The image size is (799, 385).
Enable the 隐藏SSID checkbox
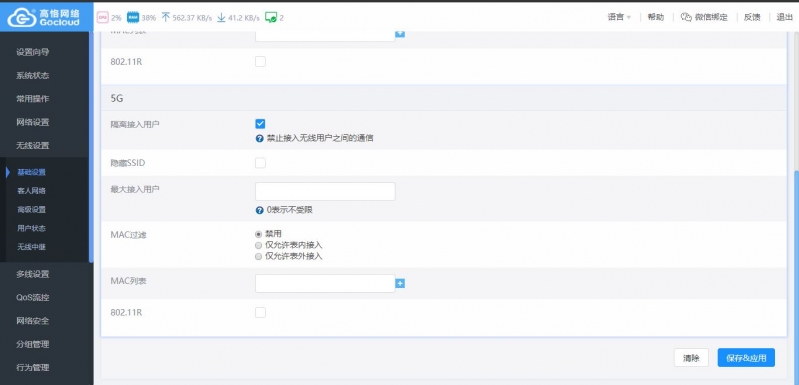260,163
